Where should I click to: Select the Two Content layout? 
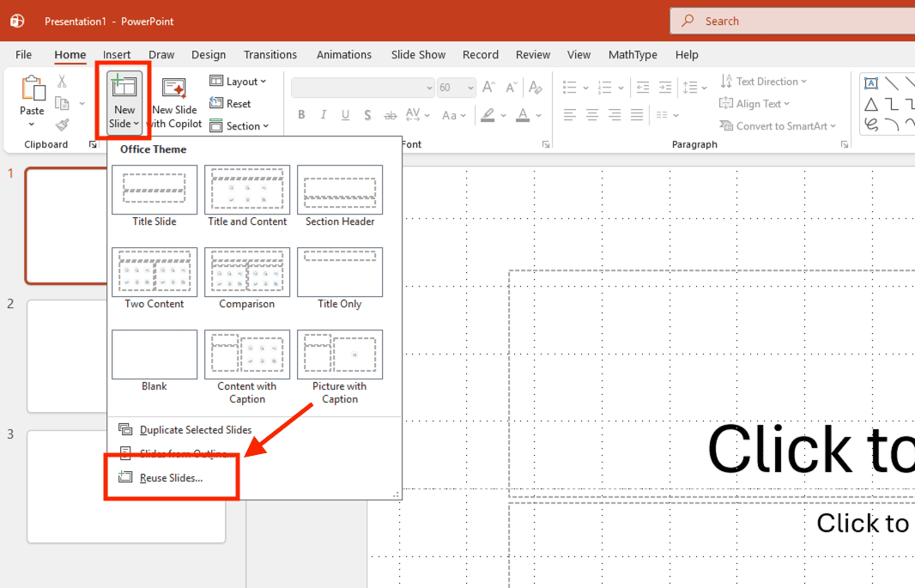point(154,278)
